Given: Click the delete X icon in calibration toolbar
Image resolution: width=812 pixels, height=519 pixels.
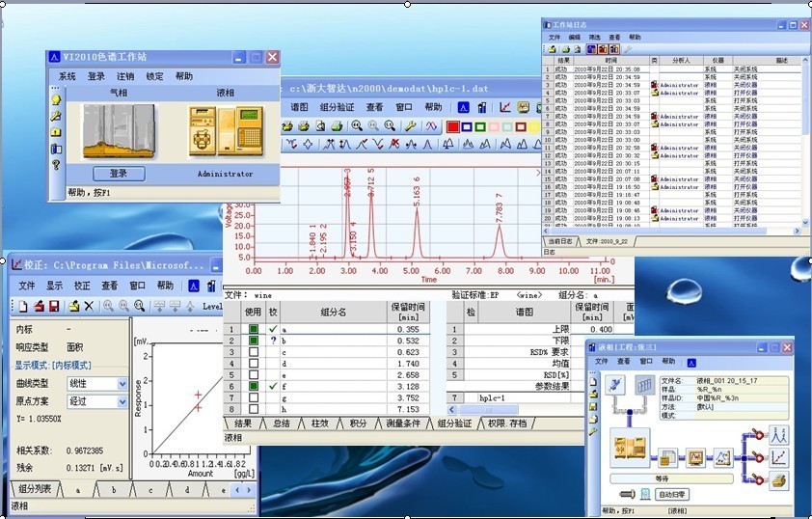Looking at the screenshot, I should pos(88,306).
